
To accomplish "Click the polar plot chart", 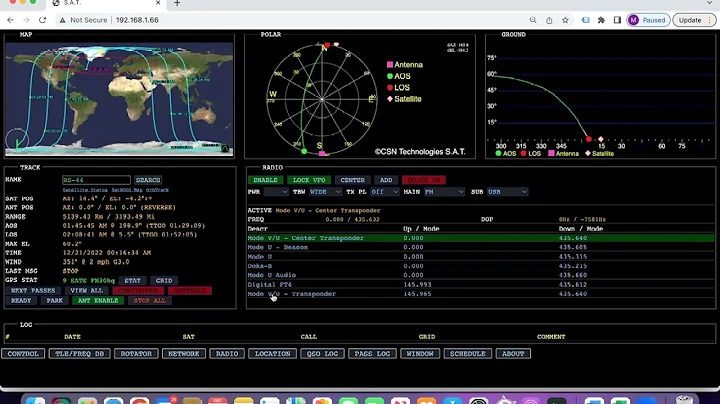I will (x=322, y=99).
